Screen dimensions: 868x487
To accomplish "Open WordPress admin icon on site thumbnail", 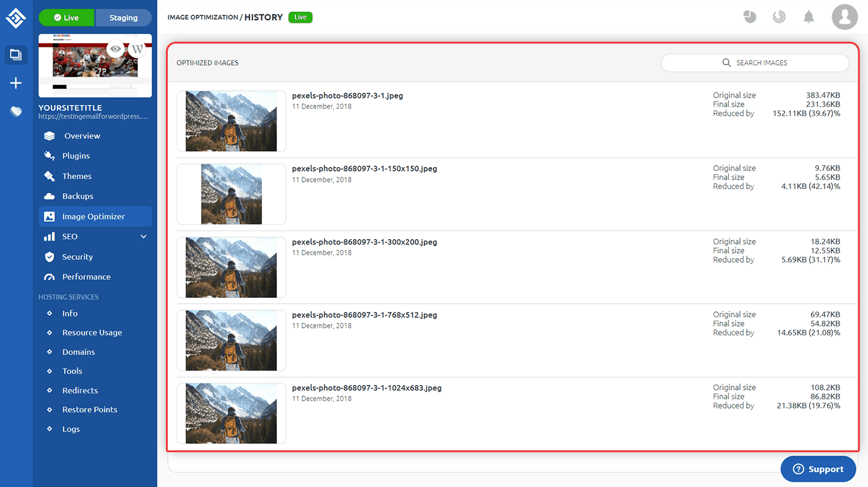I will (137, 49).
